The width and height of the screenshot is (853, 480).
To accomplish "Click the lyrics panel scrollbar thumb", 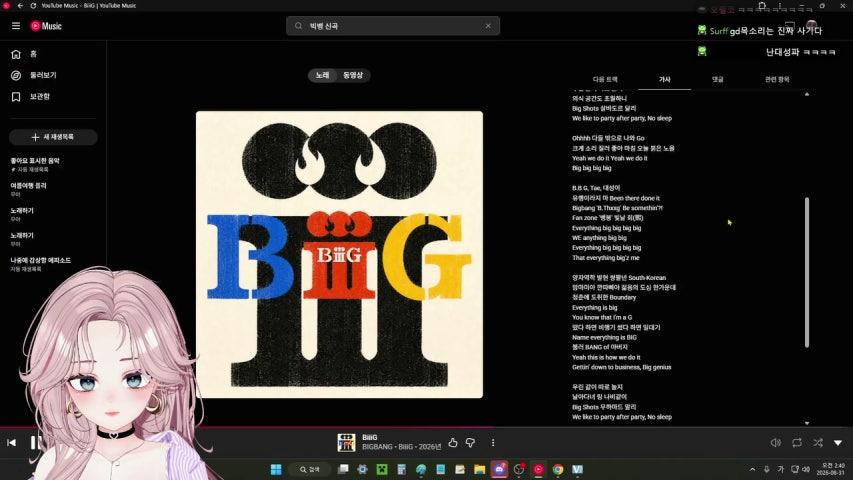I will click(x=807, y=272).
